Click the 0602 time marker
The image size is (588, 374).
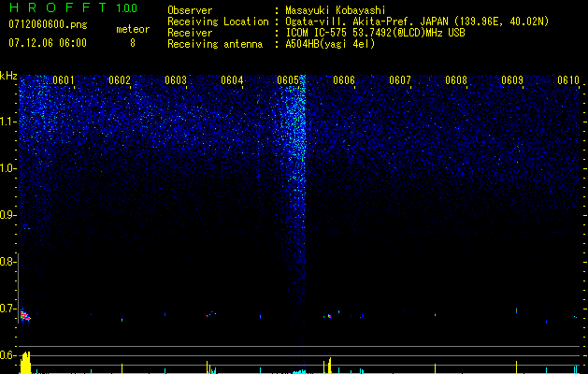click(x=120, y=80)
